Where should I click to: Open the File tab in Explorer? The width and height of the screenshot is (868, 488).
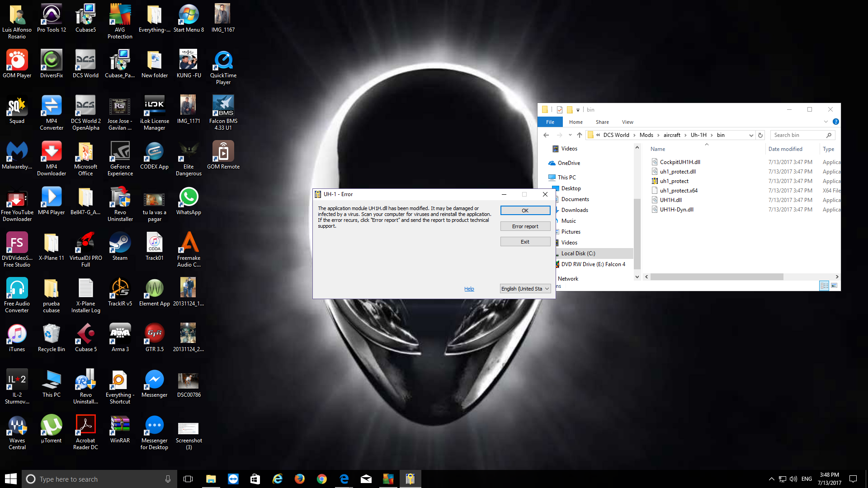tap(550, 122)
